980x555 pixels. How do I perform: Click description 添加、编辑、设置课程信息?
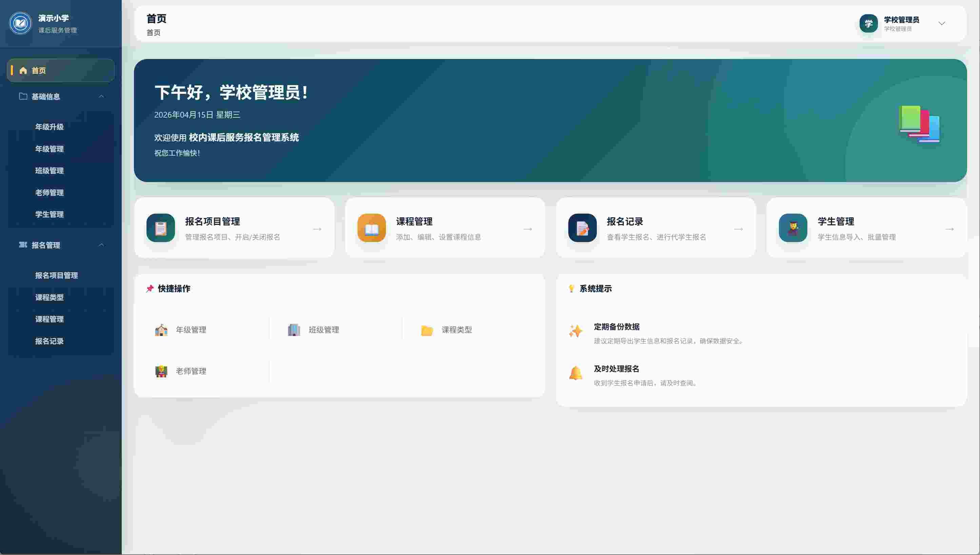pos(438,237)
